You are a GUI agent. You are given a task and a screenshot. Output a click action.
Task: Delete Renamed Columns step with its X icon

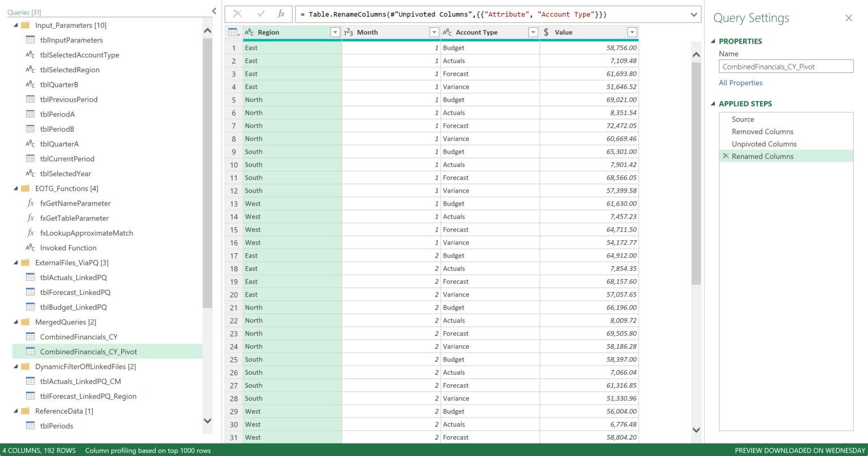[x=726, y=156]
